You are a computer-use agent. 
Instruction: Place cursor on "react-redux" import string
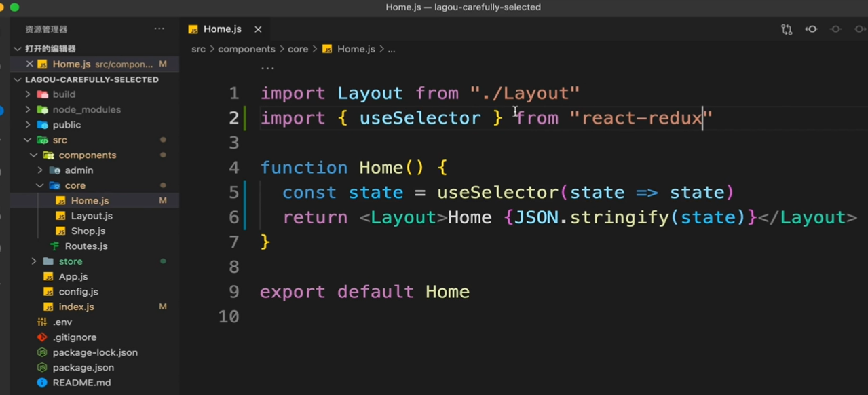coord(641,118)
